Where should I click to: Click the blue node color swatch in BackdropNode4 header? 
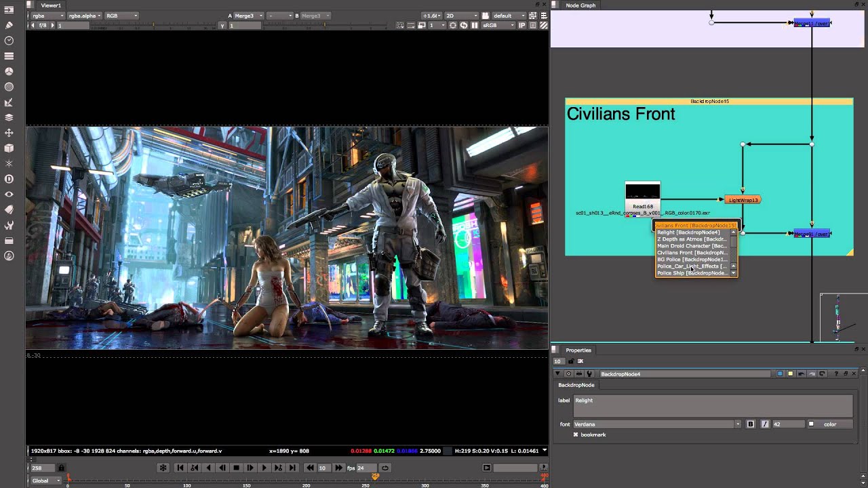point(780,374)
